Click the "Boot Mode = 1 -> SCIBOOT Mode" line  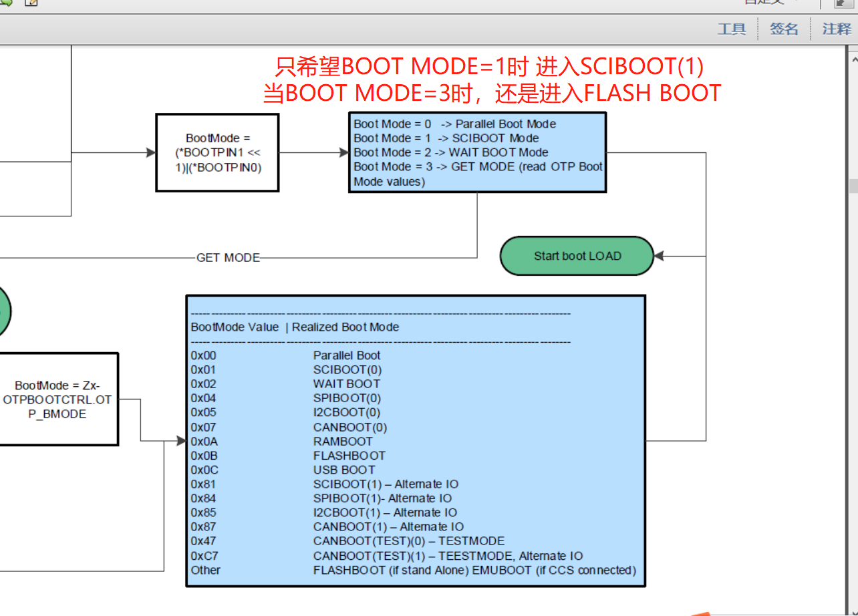[x=446, y=138]
